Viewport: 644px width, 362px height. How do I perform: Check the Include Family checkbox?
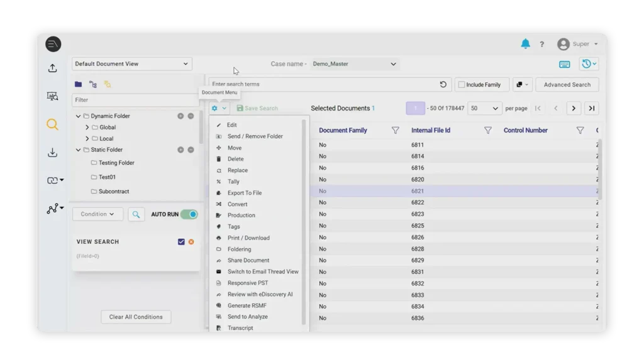point(463,84)
